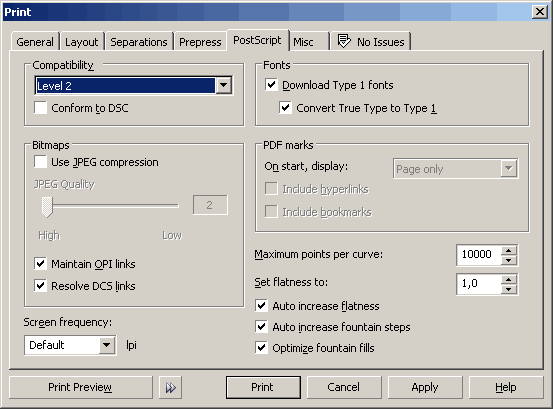Image resolution: width=553 pixels, height=409 pixels.
Task: Switch to the Prepress tab
Action: [200, 42]
